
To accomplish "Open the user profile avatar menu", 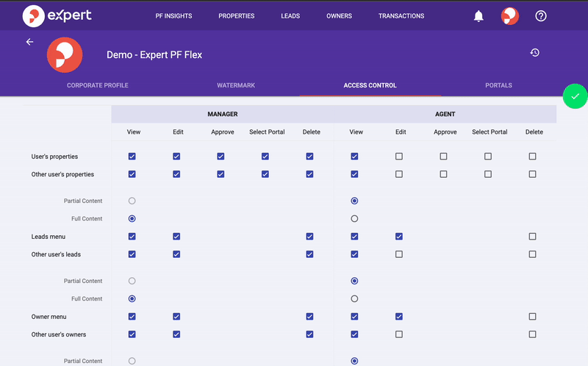I will pos(509,16).
